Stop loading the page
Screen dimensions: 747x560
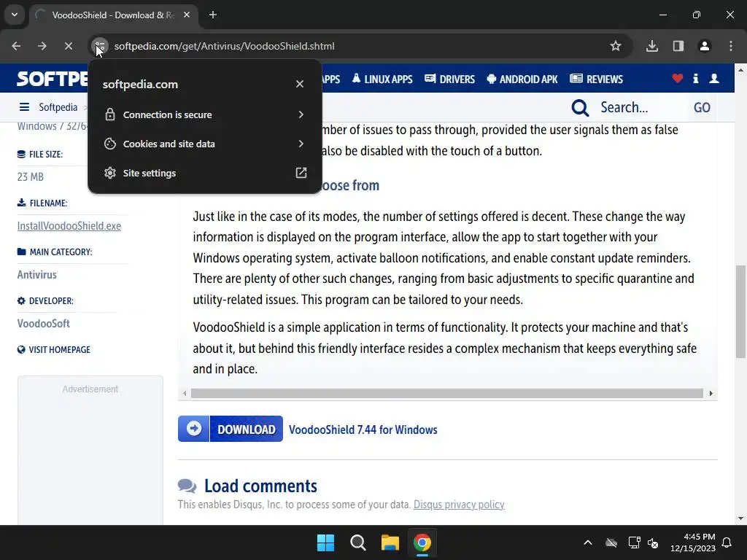pos(68,46)
